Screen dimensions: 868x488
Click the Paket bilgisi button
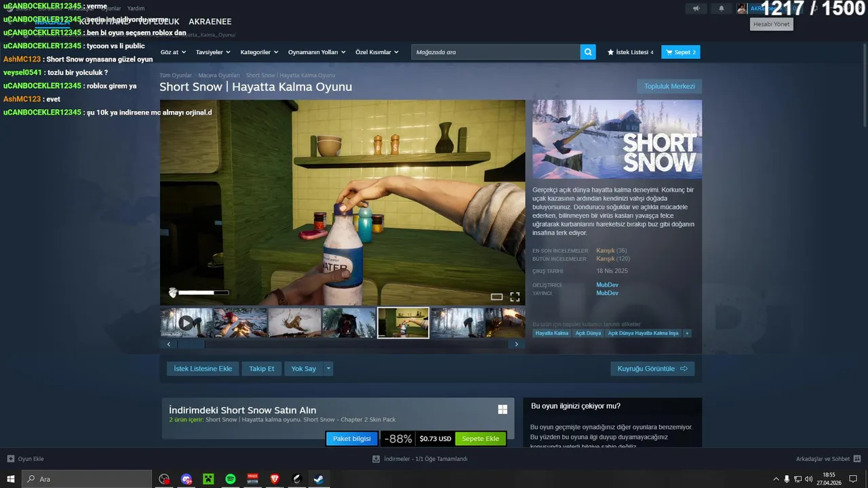[352, 439]
